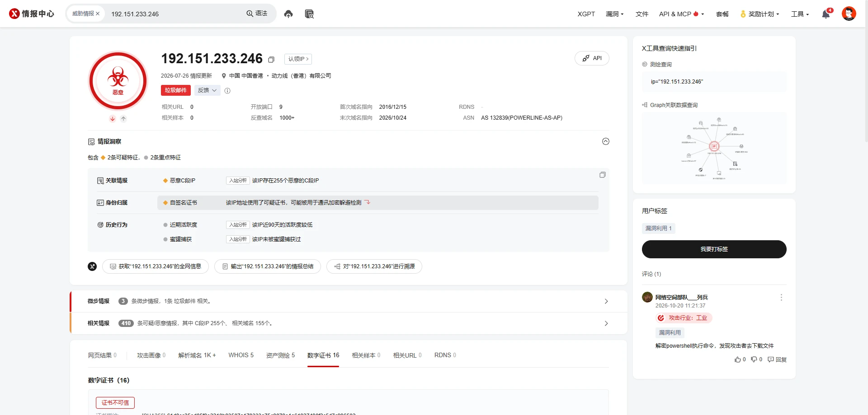Click the red downvote arrow under threat badge
868x415 pixels.
113,119
